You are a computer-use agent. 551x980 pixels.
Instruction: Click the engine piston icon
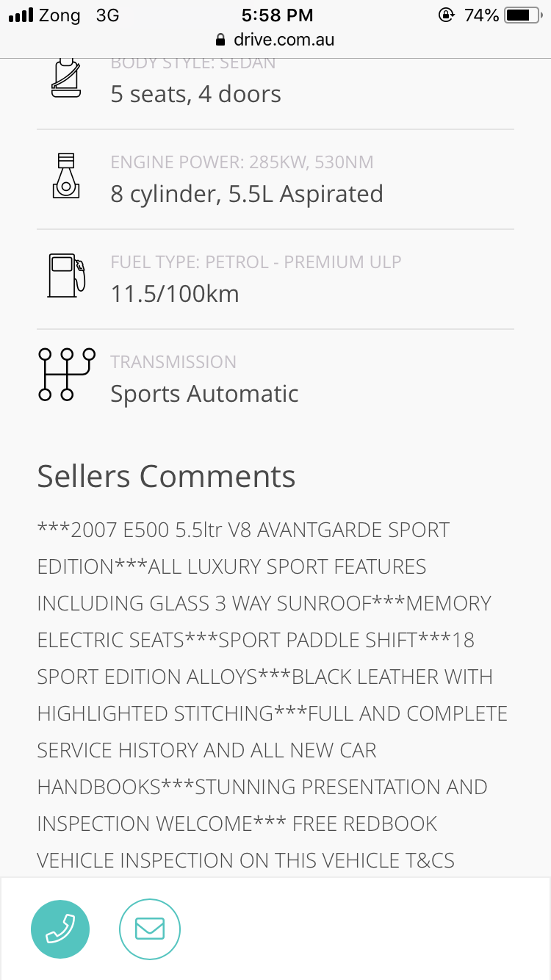coord(66,176)
